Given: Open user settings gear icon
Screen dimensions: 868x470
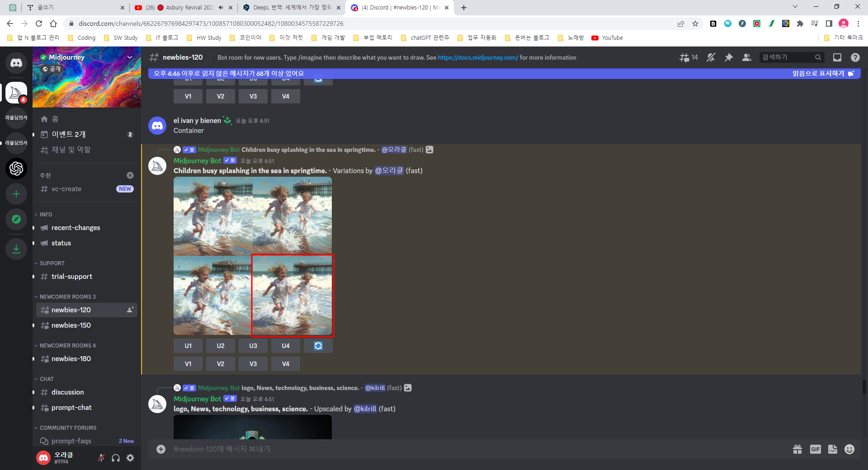Looking at the screenshot, I should point(130,458).
